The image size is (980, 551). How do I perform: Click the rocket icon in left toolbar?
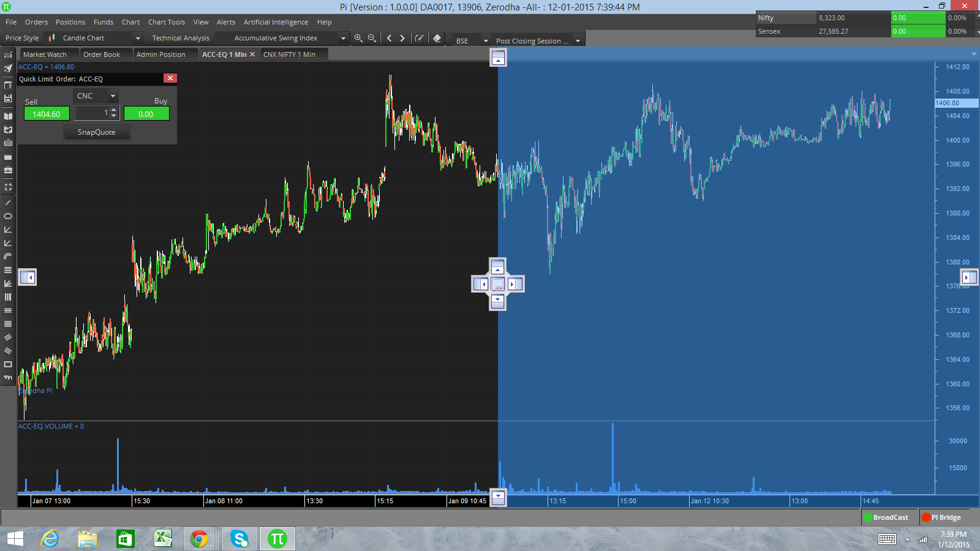tap(8, 69)
